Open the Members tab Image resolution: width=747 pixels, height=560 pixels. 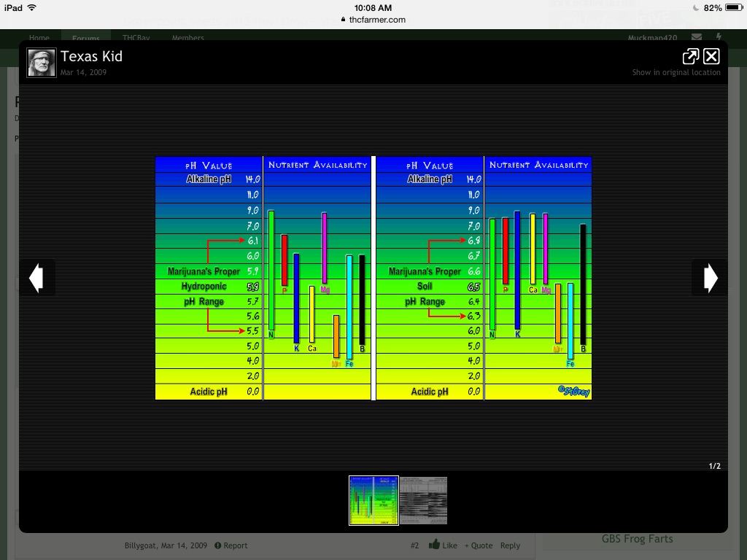click(187, 38)
